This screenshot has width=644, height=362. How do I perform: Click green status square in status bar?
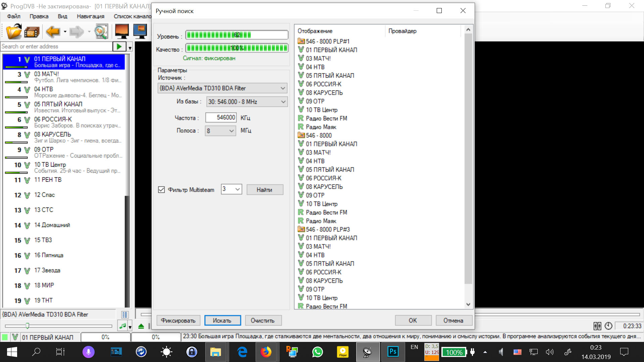point(5,337)
